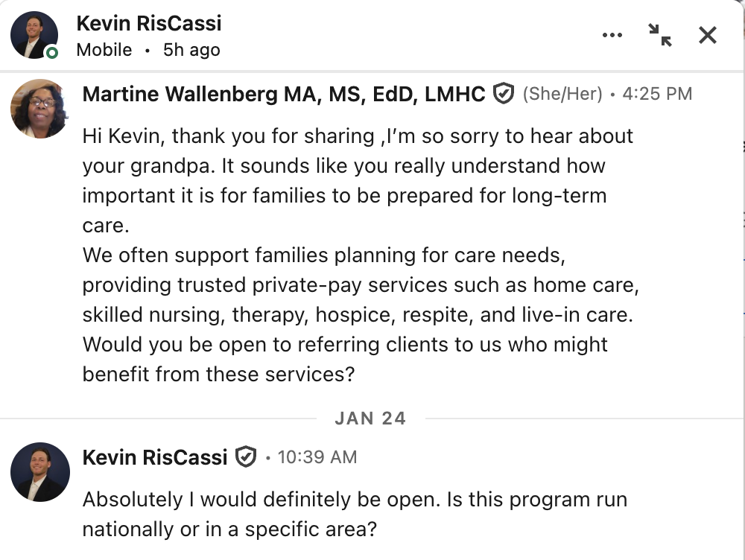745x560 pixels.
Task: Click the "Mobile • 5h ago" status text
Action: coord(148,50)
